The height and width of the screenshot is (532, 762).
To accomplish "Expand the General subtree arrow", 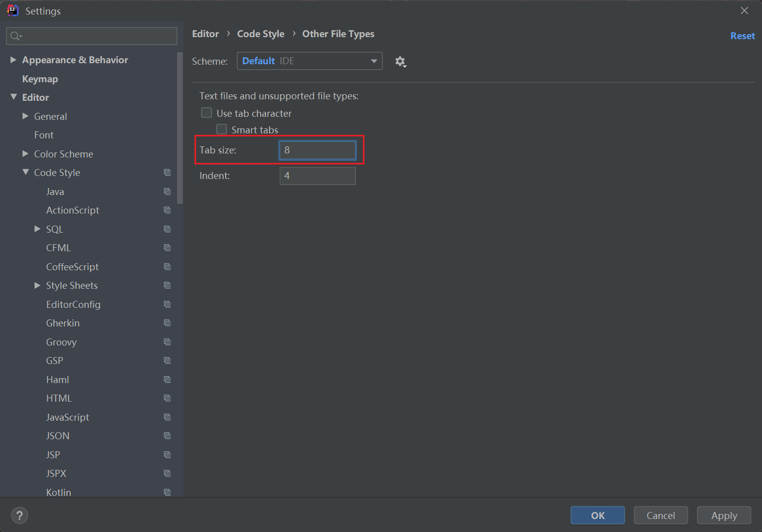I will pos(26,116).
